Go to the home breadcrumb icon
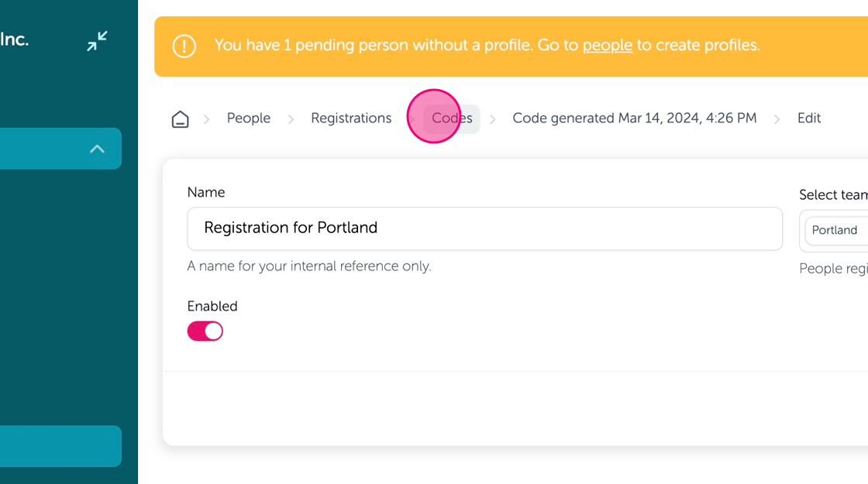Viewport: 868px width, 484px height. [180, 119]
